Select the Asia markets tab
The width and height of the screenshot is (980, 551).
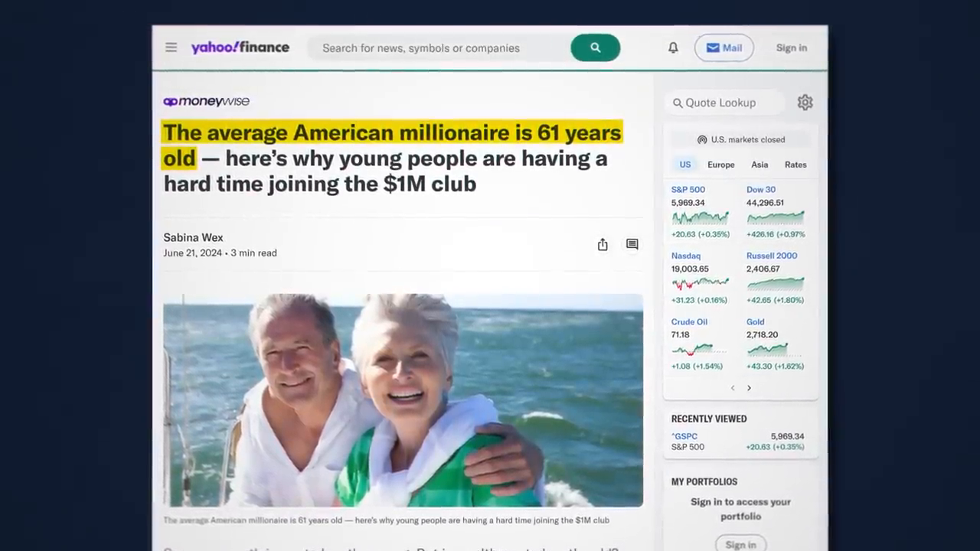tap(759, 165)
